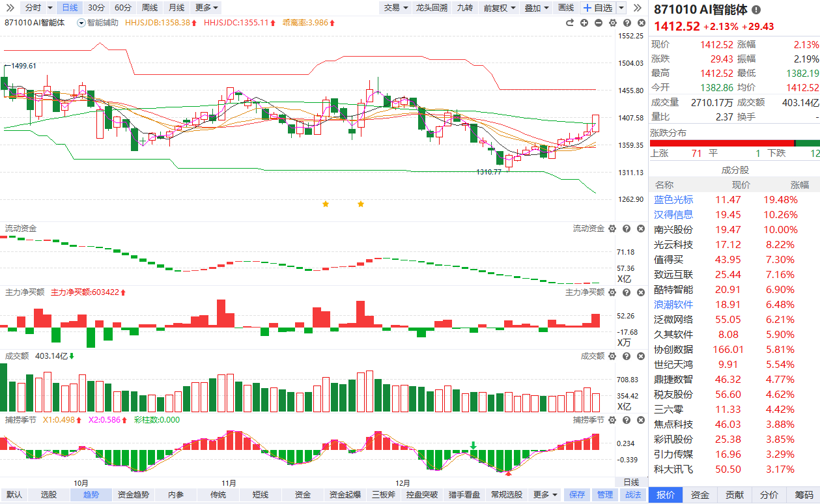
Task: Open the 交易 dropdown menu
Action: (x=395, y=8)
